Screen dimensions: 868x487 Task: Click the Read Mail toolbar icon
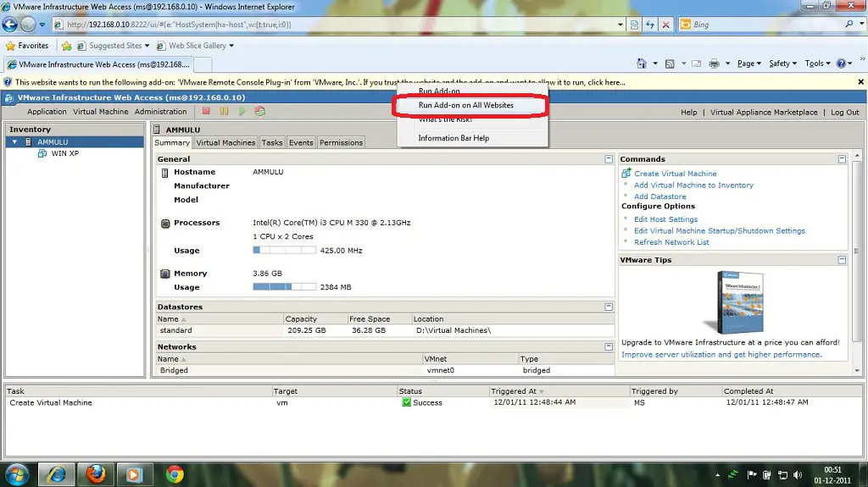pos(697,64)
